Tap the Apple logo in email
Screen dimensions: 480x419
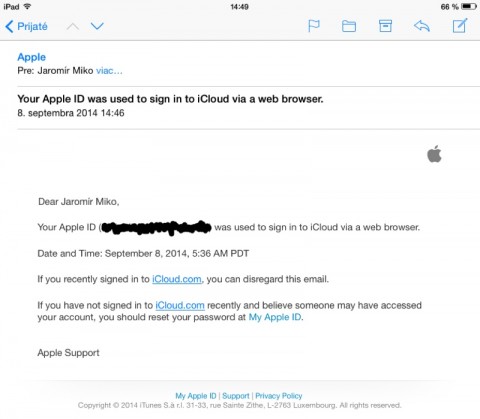(434, 154)
